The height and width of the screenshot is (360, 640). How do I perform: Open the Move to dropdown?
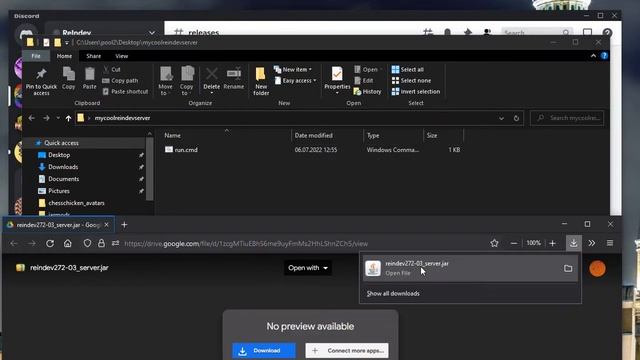pyautogui.click(x=165, y=81)
